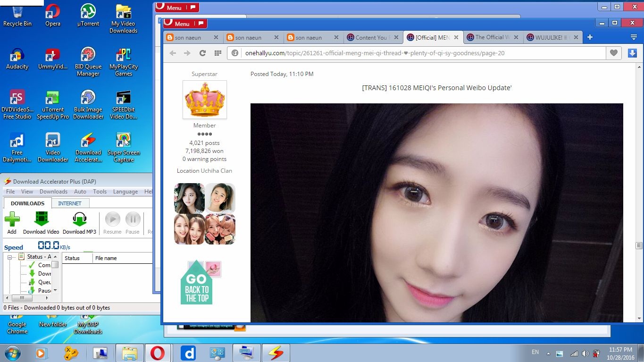The height and width of the screenshot is (362, 644).
Task: Select the DOWNLOADS tab in DAP
Action: click(x=27, y=203)
